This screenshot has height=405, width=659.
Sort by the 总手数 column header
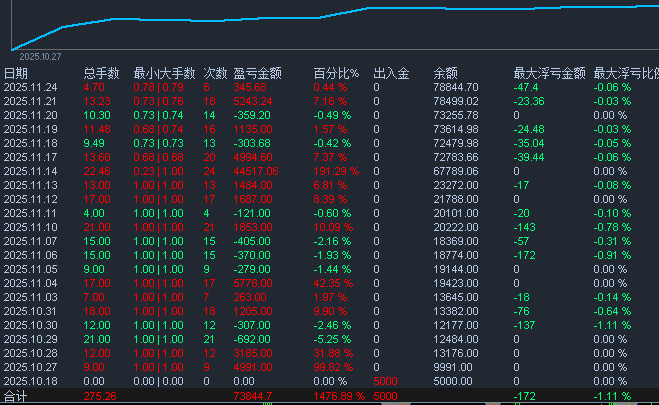(101, 73)
